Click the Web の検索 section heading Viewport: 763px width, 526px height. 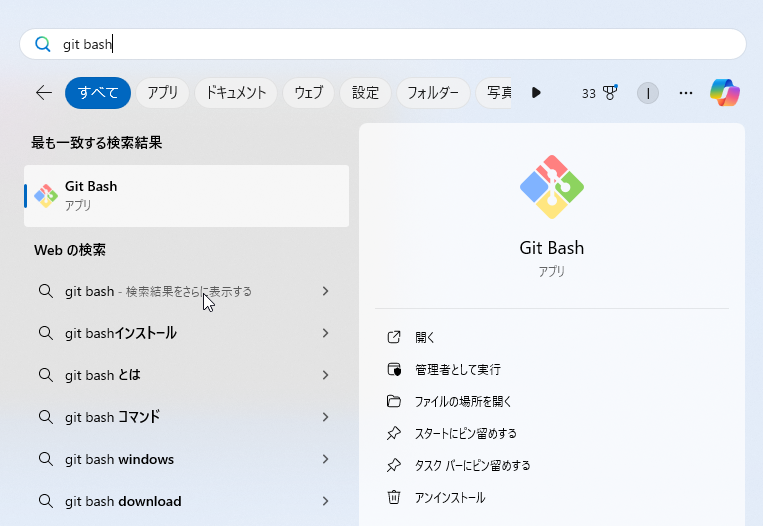[x=70, y=250]
